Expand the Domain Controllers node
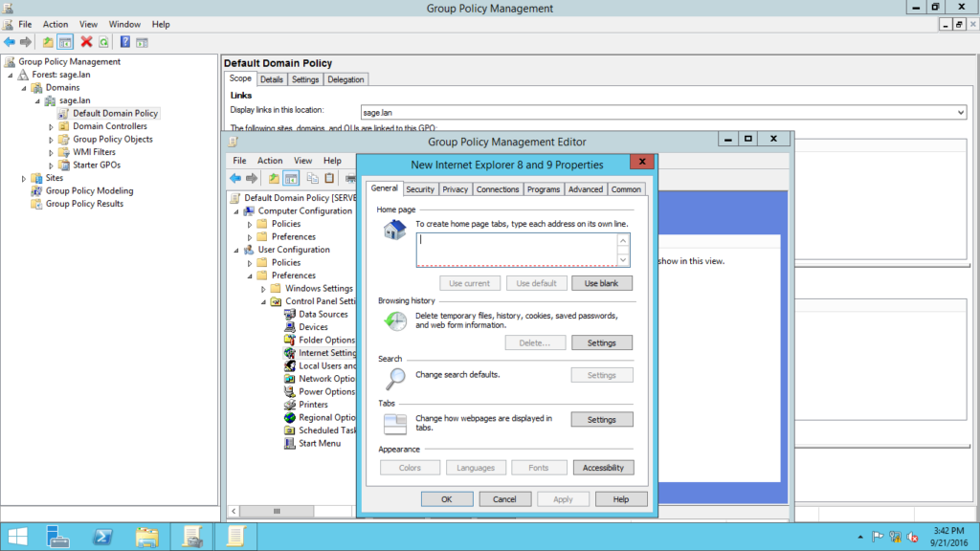Viewport: 980px width, 551px height. 52,126
